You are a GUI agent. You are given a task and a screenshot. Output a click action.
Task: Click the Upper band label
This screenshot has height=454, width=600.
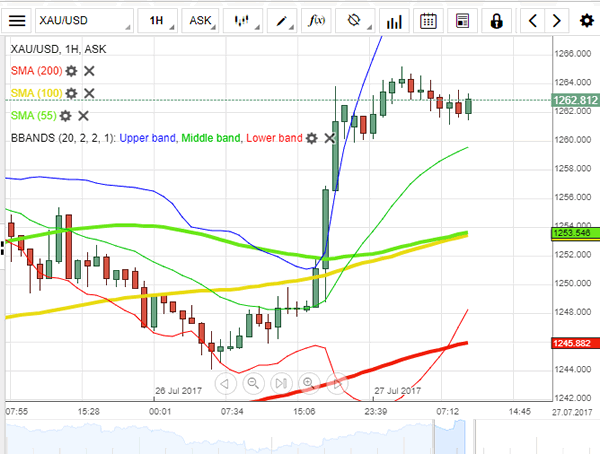[147, 138]
